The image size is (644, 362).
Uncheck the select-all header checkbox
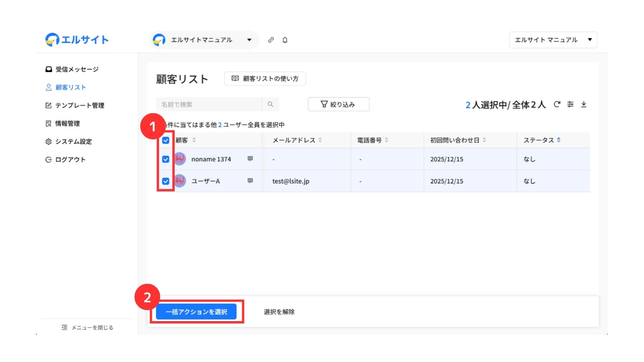tap(166, 140)
